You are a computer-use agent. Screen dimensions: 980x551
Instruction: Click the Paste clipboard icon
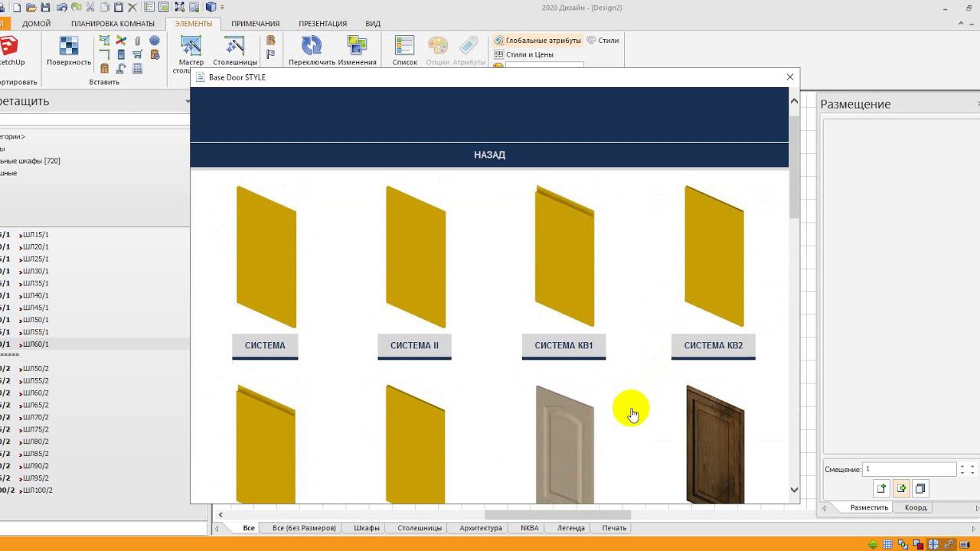tap(119, 8)
